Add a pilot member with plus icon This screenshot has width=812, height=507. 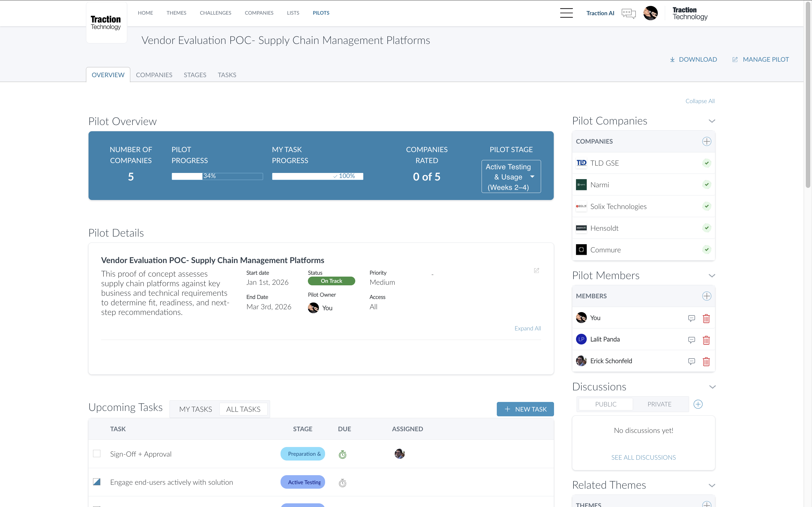(706, 296)
